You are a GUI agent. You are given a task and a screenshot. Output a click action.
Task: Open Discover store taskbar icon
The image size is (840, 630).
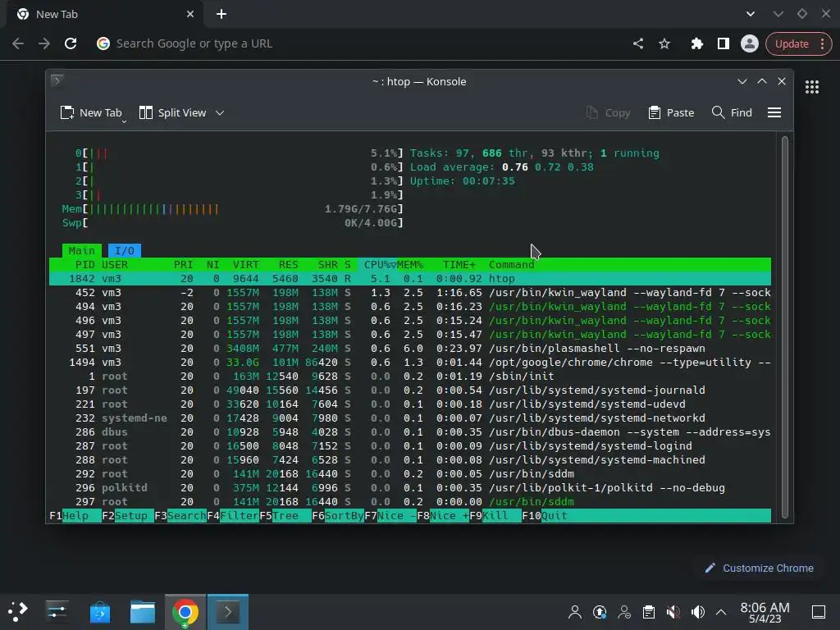(99, 611)
